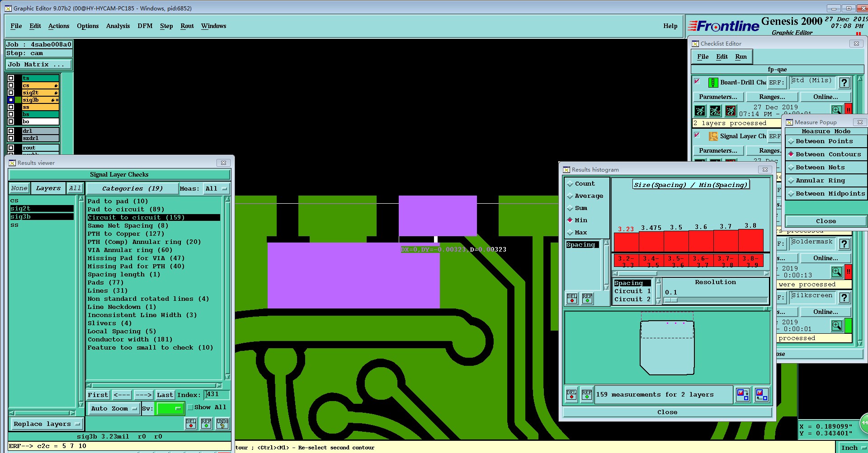
Task: Click histogram-to-selection transfer icon
Action: [742, 394]
